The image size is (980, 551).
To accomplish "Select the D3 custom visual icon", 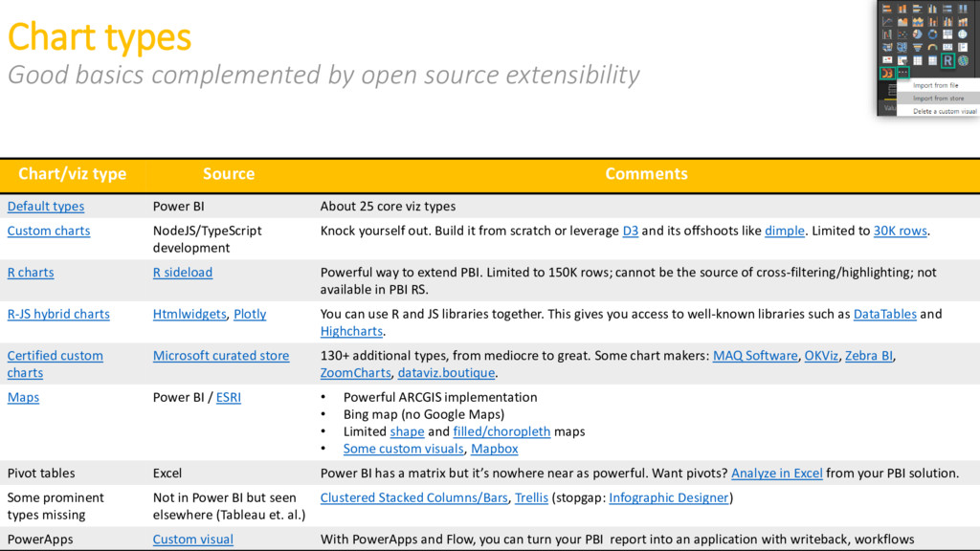I will [887, 73].
